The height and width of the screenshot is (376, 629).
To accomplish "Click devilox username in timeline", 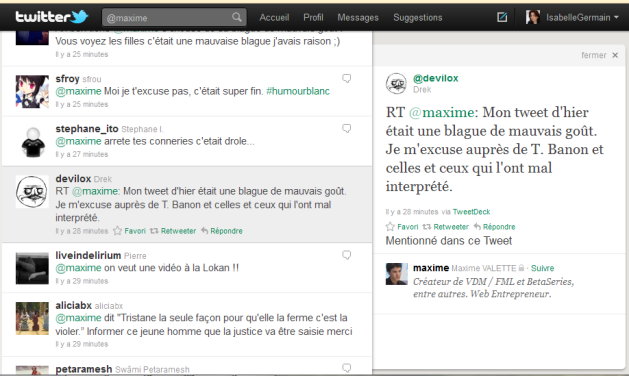I will pos(73,179).
